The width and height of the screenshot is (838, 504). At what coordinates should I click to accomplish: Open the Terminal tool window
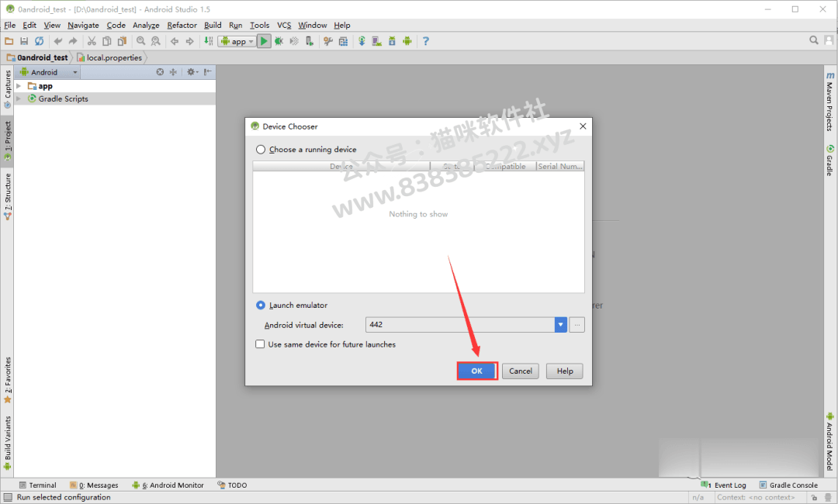click(37, 485)
